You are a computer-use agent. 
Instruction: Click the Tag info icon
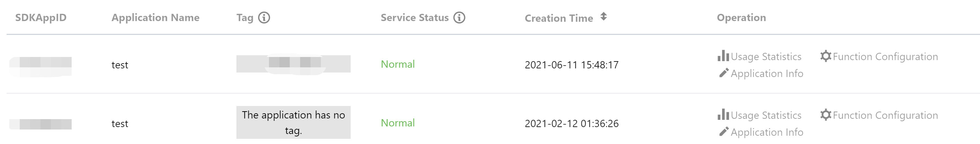[264, 18]
